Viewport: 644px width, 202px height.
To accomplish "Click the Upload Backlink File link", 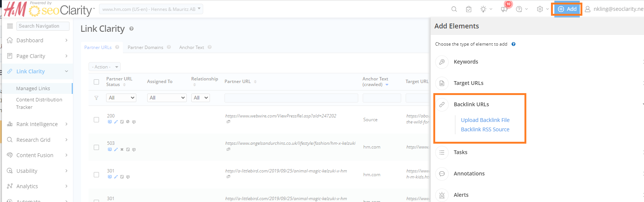I will 485,120.
